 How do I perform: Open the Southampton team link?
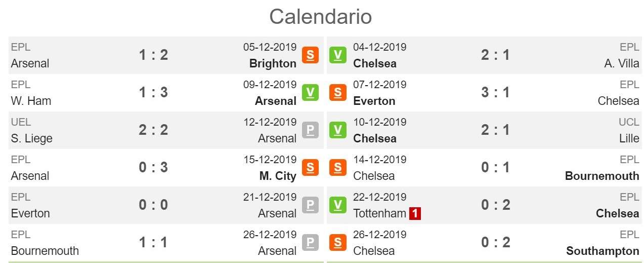603,251
